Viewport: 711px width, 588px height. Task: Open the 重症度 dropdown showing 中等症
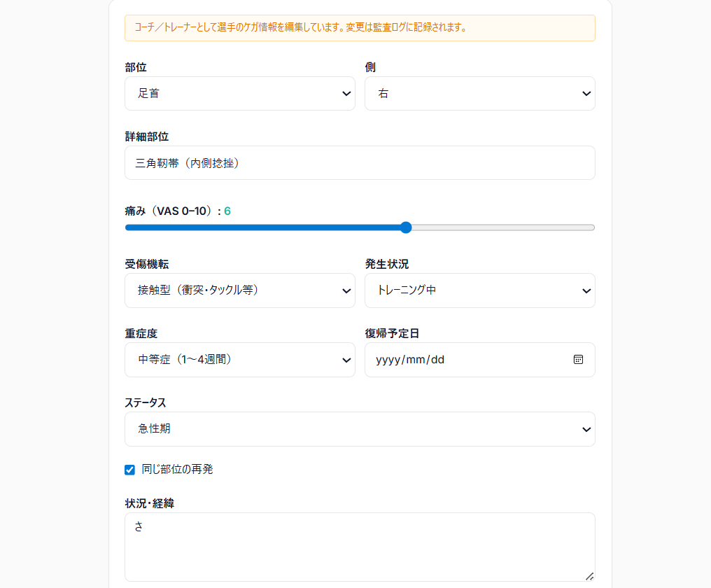pyautogui.click(x=240, y=360)
